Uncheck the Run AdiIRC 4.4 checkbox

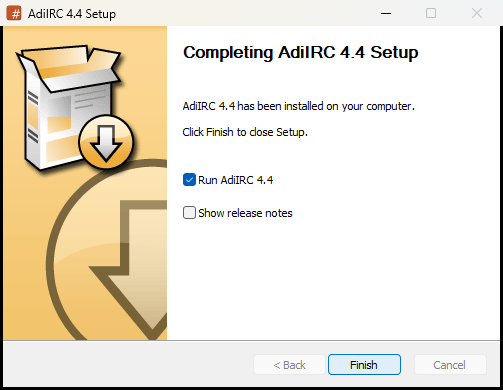click(189, 180)
